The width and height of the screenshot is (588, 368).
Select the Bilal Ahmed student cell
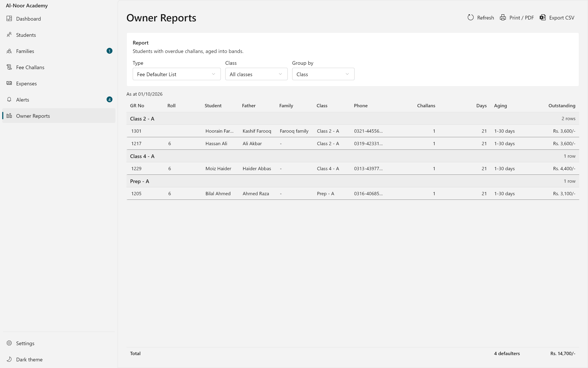218,194
